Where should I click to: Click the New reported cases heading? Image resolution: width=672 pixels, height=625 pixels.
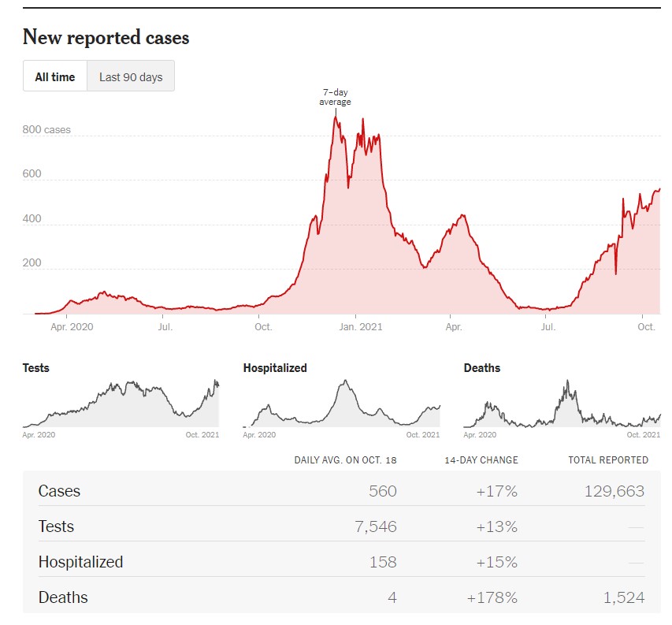pos(106,37)
